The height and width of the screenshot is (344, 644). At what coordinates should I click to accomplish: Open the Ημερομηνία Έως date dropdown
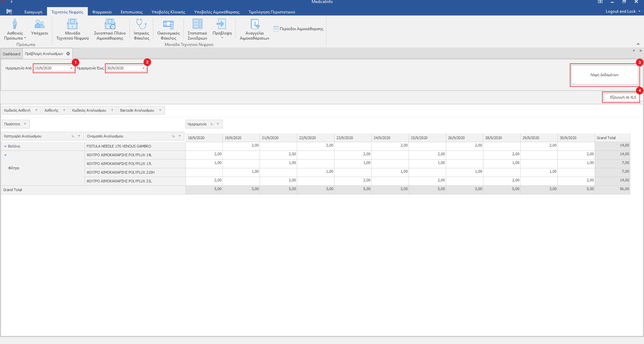[144, 68]
